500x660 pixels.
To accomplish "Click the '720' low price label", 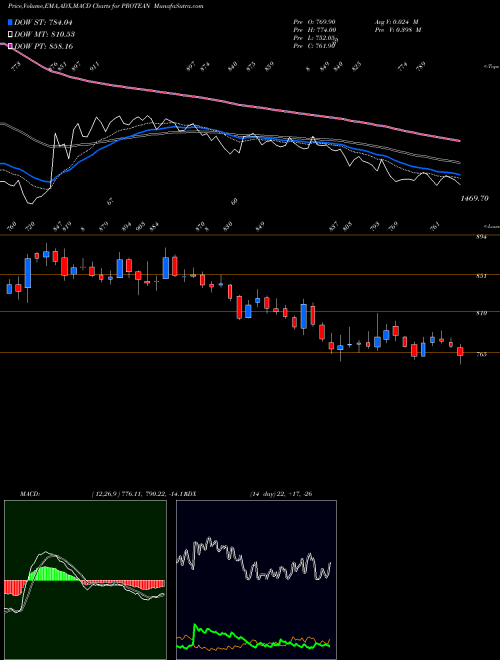I will point(31,226).
